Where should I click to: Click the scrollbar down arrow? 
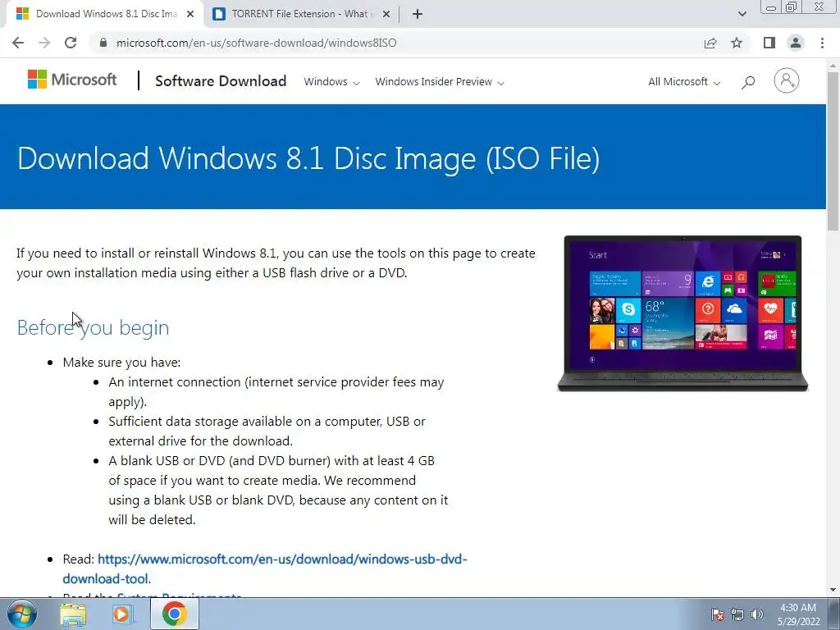[833, 591]
